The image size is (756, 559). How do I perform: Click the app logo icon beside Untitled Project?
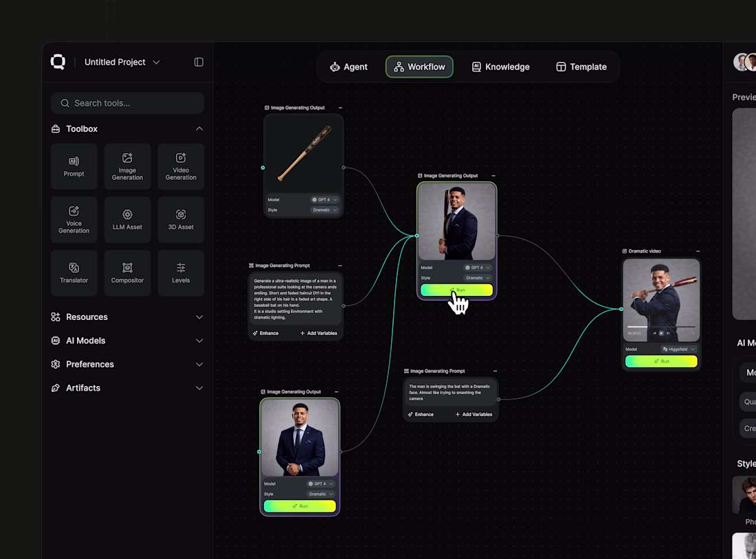(x=58, y=62)
